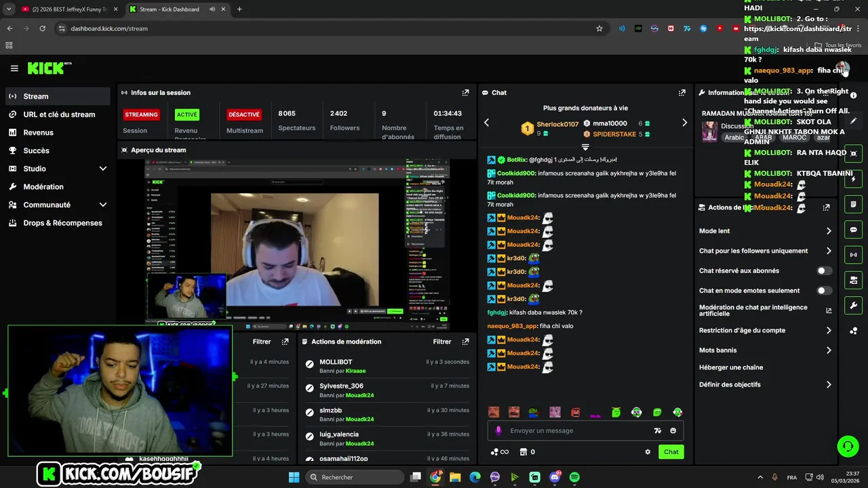The width and height of the screenshot is (868, 488).
Task: Pop out the Infos sur la session panel
Action: (465, 93)
